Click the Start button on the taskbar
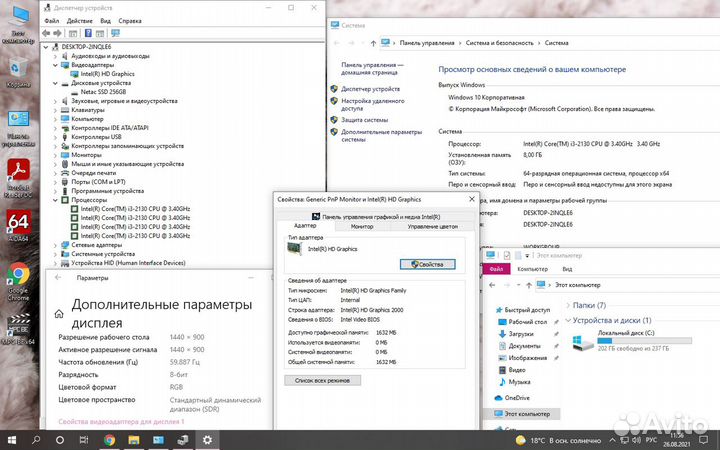Image resolution: width=720 pixels, height=450 pixels. pos(11,440)
